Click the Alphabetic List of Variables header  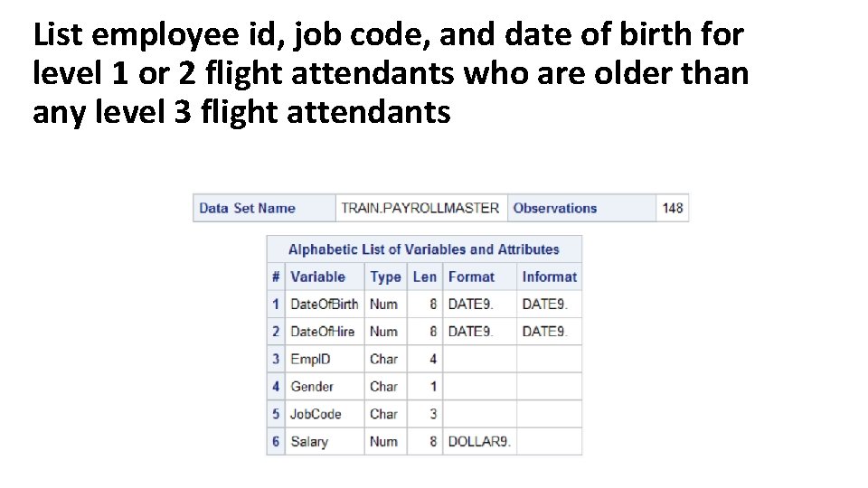tap(424, 249)
